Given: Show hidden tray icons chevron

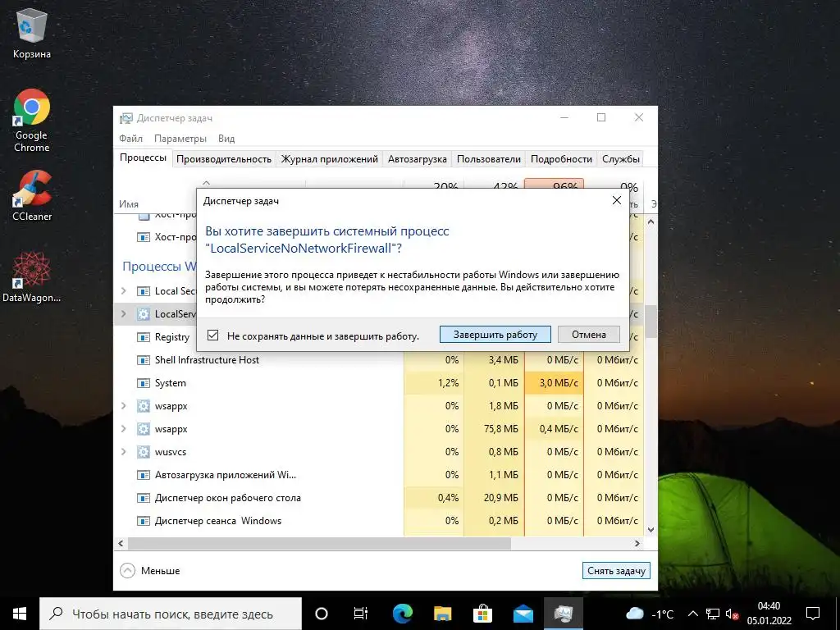Looking at the screenshot, I should [692, 614].
